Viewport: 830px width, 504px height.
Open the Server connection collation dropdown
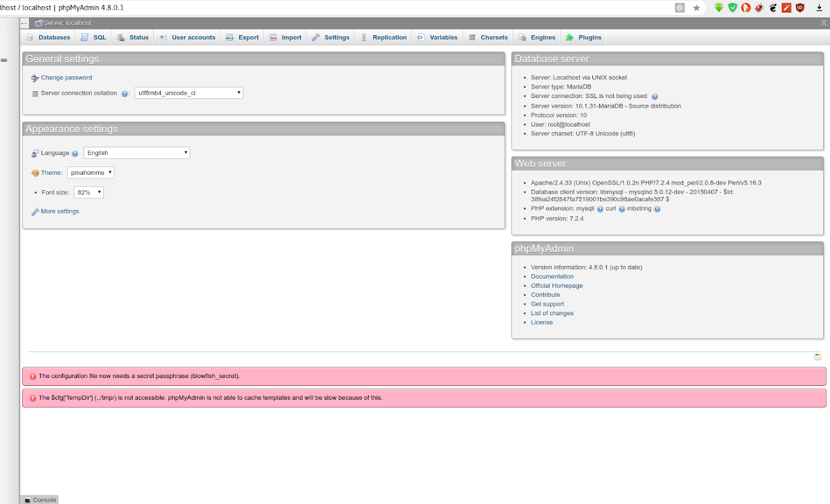coord(189,93)
